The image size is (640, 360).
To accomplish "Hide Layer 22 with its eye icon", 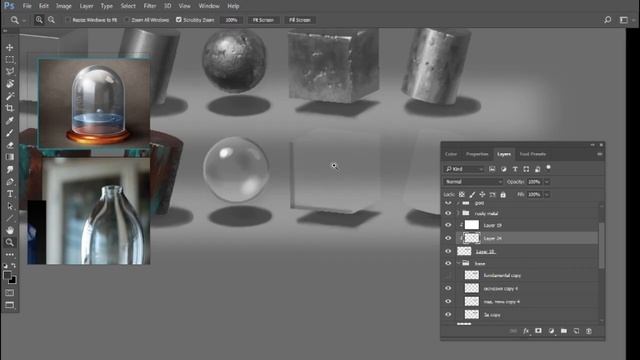I will (x=448, y=251).
